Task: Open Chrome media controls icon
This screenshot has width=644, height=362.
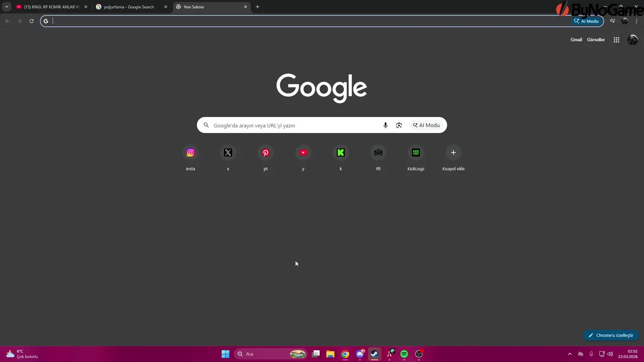Action: (612, 21)
